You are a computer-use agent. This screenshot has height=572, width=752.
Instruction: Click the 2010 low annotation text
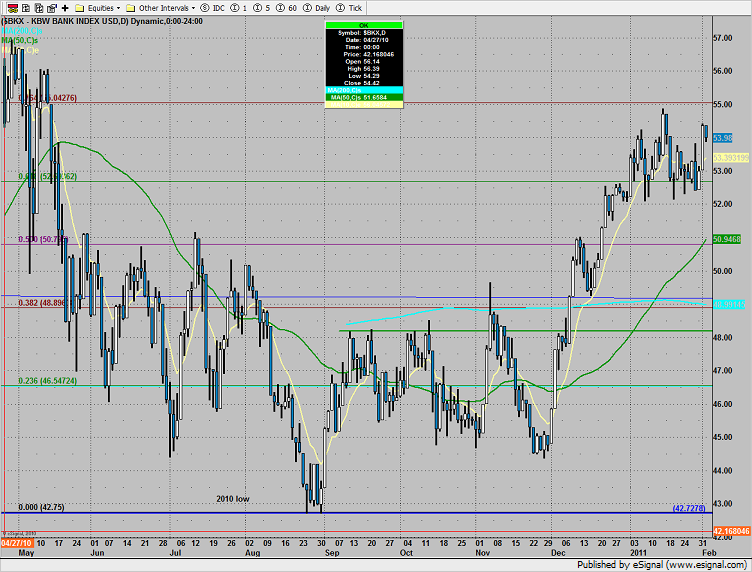233,499
